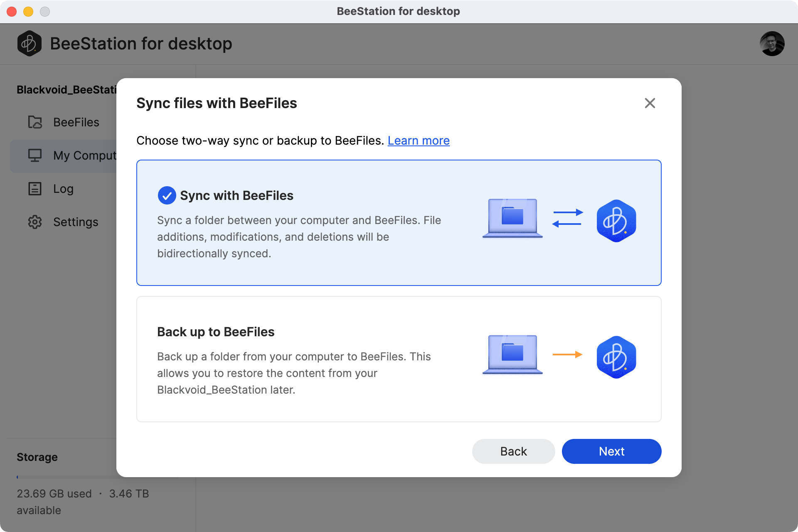This screenshot has width=798, height=532.
Task: Click the Settings gear icon
Action: tap(35, 222)
